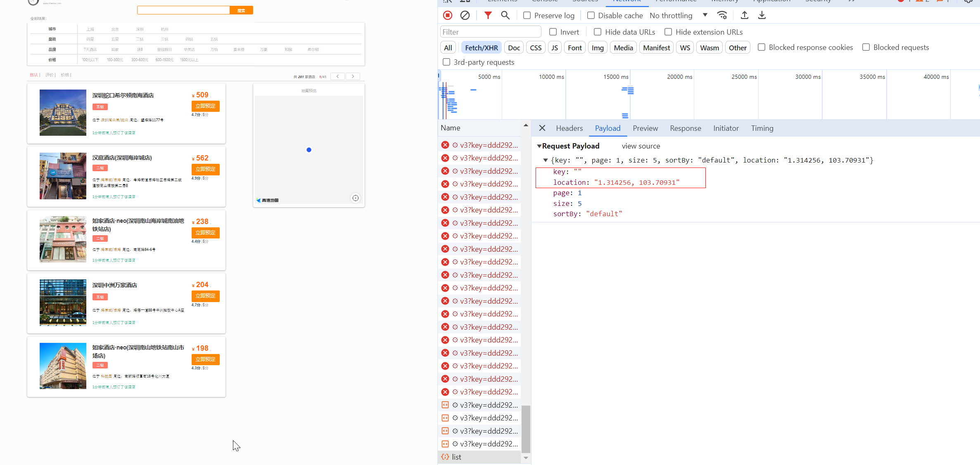Check Disable cache option

[x=591, y=15]
